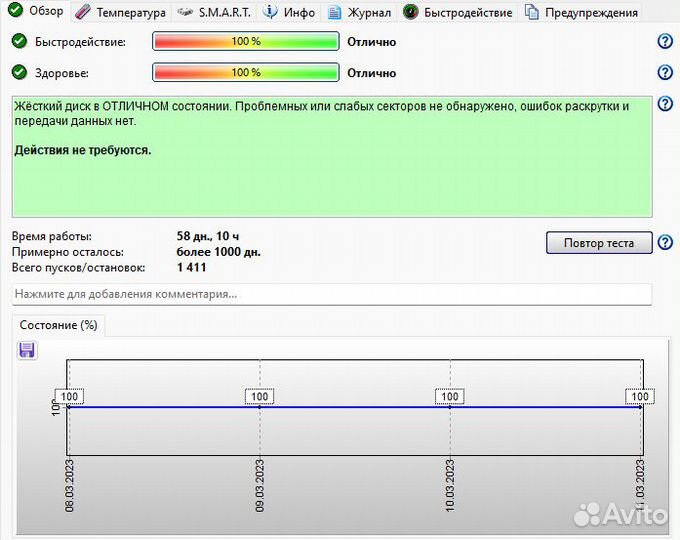Click the '58 дн., 10 ч' value
Viewport: 680px width, 540px height.
coord(208,236)
